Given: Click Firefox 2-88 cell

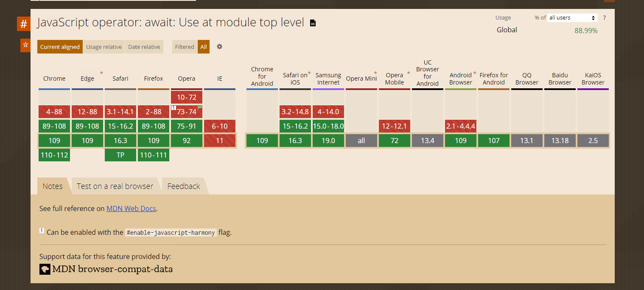Looking at the screenshot, I should [154, 112].
